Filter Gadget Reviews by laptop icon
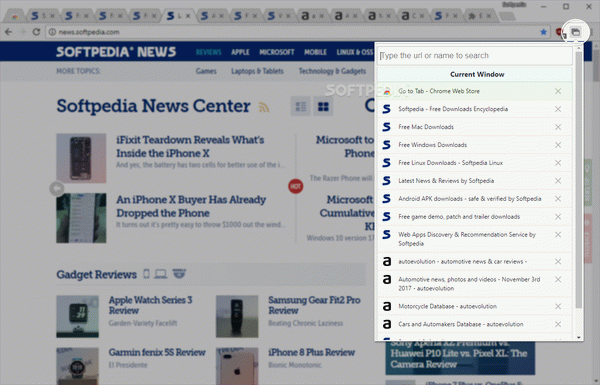Viewport: 600px width, 385px height. 161,274
